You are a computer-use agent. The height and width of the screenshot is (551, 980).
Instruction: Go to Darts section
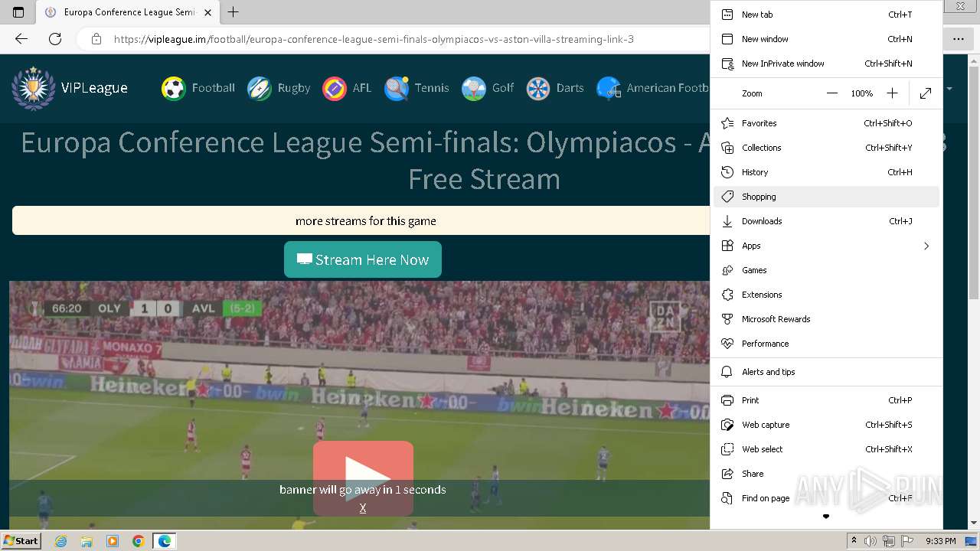click(555, 88)
